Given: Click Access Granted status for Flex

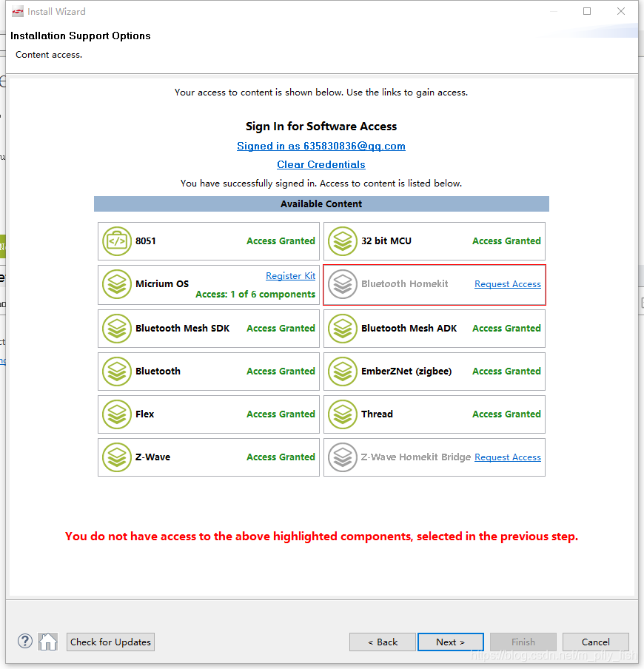Looking at the screenshot, I should 281,414.
